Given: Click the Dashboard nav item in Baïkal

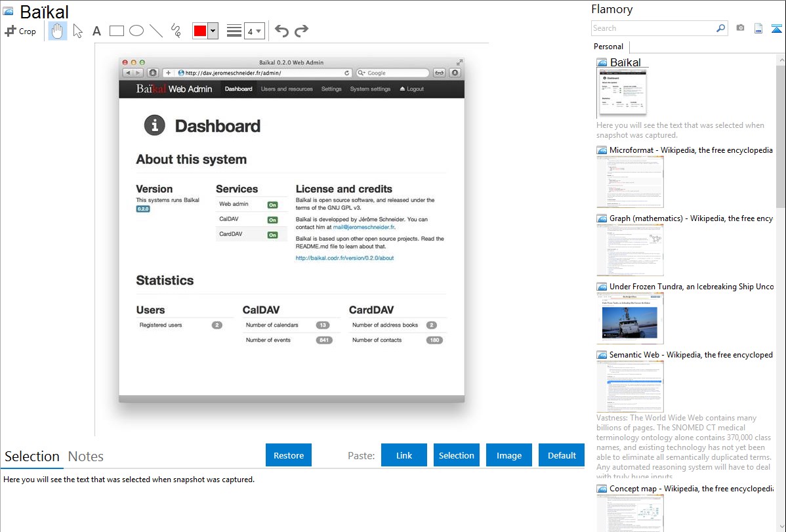Looking at the screenshot, I should pyautogui.click(x=239, y=89).
